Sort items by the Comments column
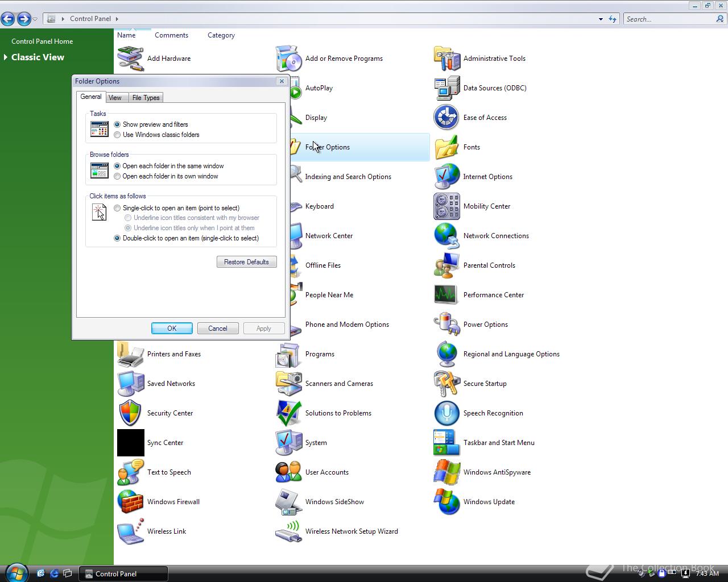Screen dimensions: 728x582 click(171, 35)
